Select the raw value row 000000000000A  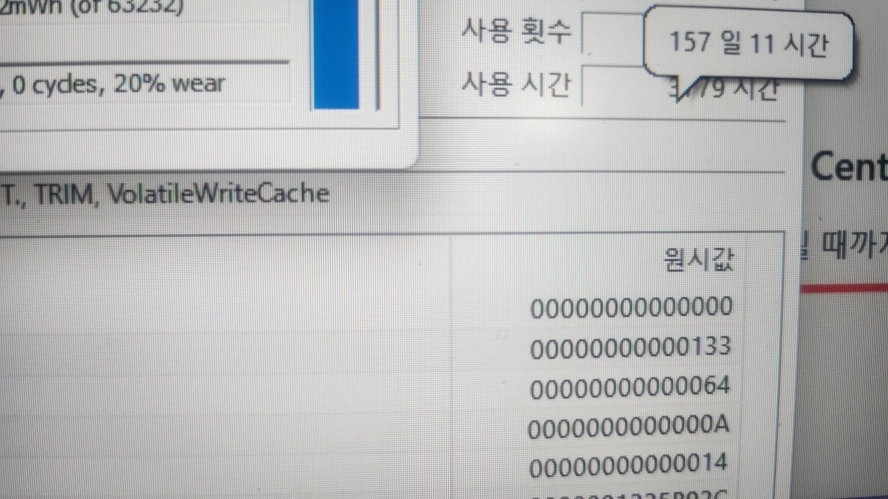pos(629,426)
